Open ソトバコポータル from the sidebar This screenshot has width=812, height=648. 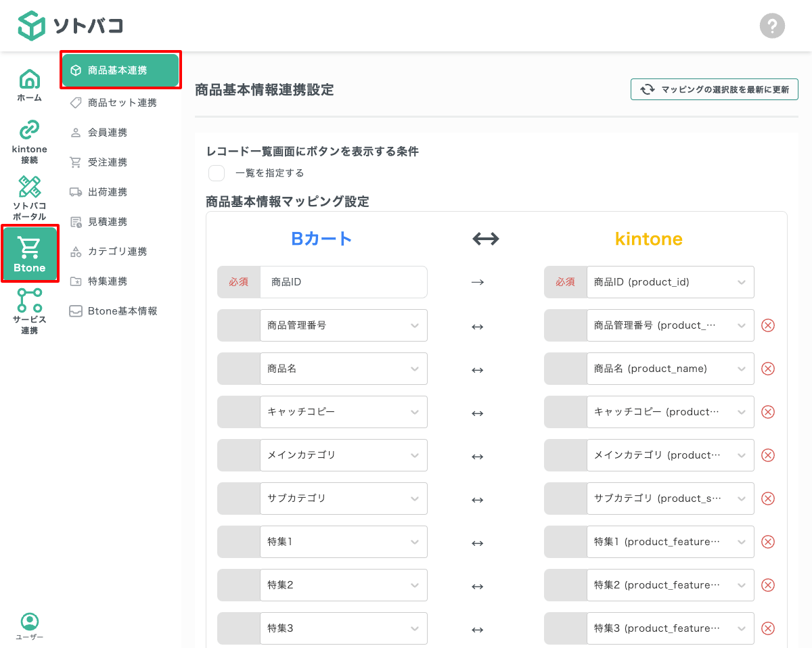(29, 197)
